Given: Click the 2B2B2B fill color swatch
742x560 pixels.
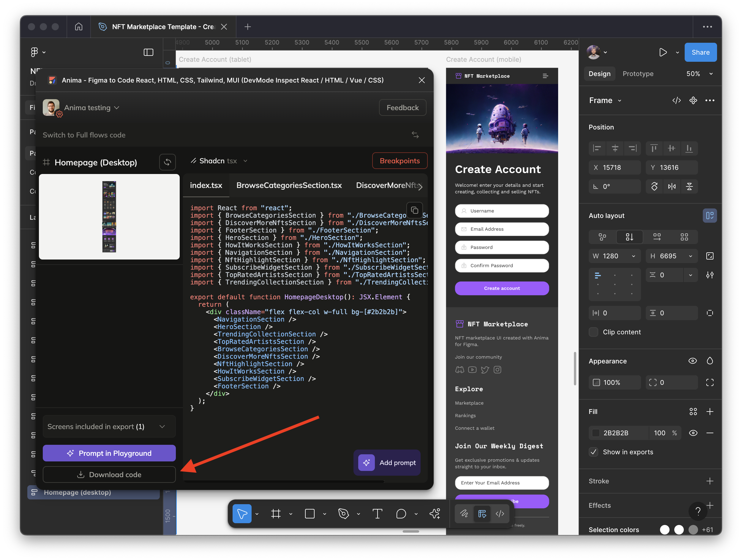Looking at the screenshot, I should pos(596,433).
